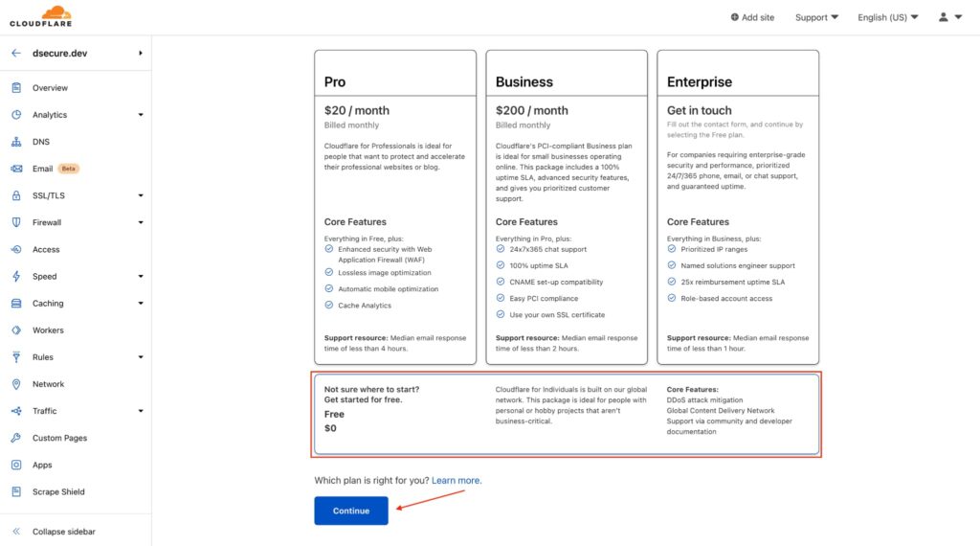This screenshot has width=980, height=546.
Task: Expand the Firewall submenu arrow
Action: tap(140, 222)
